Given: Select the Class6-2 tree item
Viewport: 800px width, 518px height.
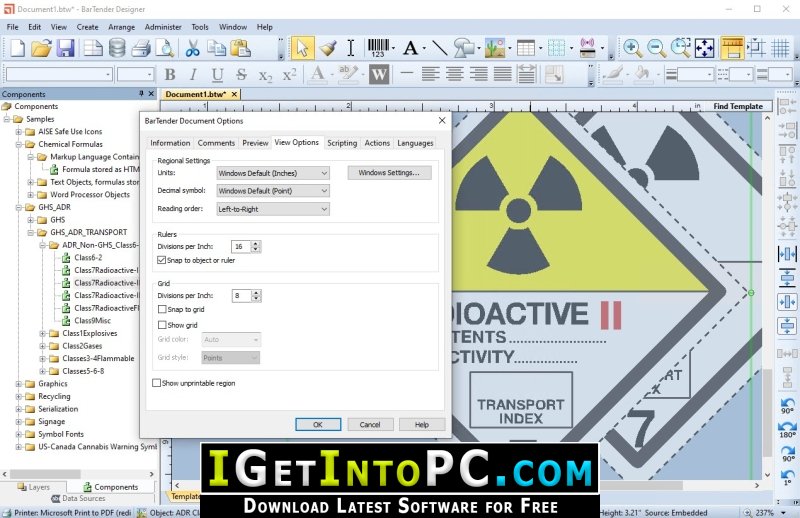Looking at the screenshot, I should coord(88,257).
